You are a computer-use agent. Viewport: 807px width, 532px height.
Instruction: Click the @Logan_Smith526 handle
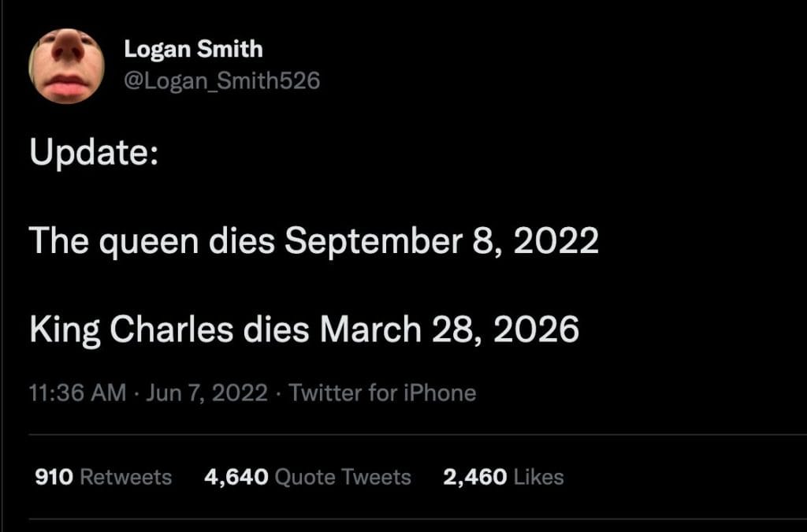[x=222, y=80]
